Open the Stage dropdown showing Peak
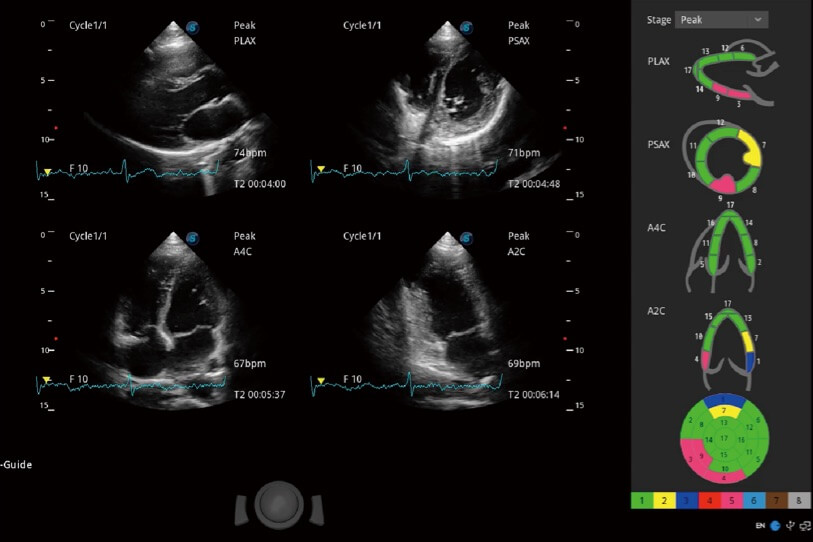813x542 pixels. pos(720,19)
